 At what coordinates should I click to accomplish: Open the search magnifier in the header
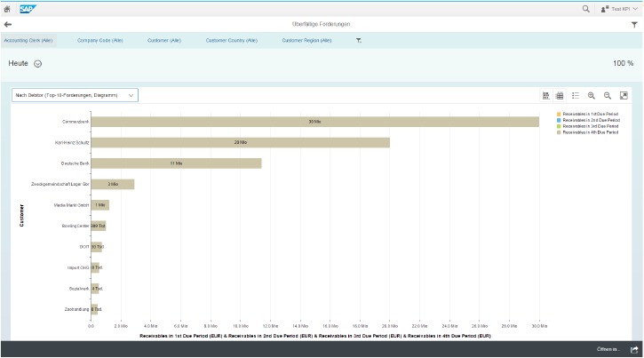pos(585,8)
